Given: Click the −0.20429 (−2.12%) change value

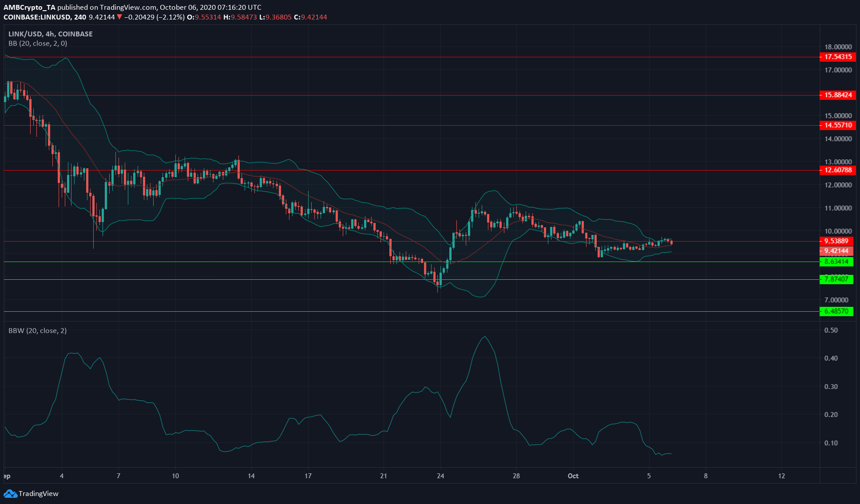Looking at the screenshot, I should tap(154, 17).
